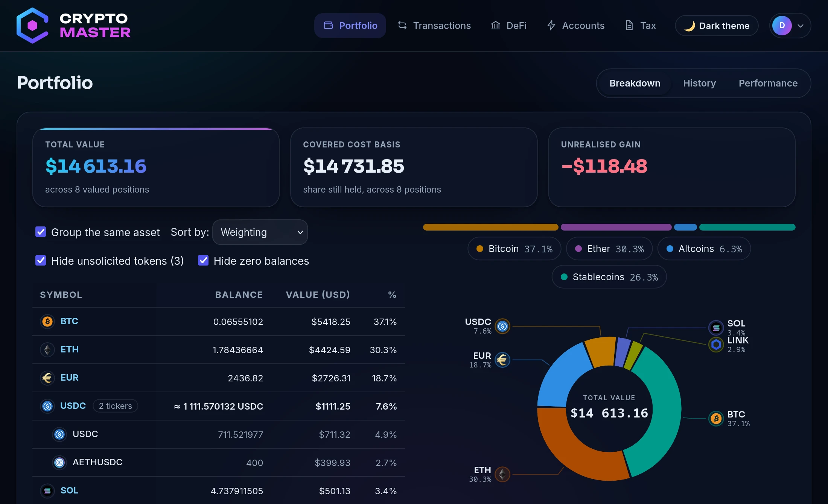Click the BTC icon beside donut chart
Viewport: 828px width, 504px height.
[716, 418]
